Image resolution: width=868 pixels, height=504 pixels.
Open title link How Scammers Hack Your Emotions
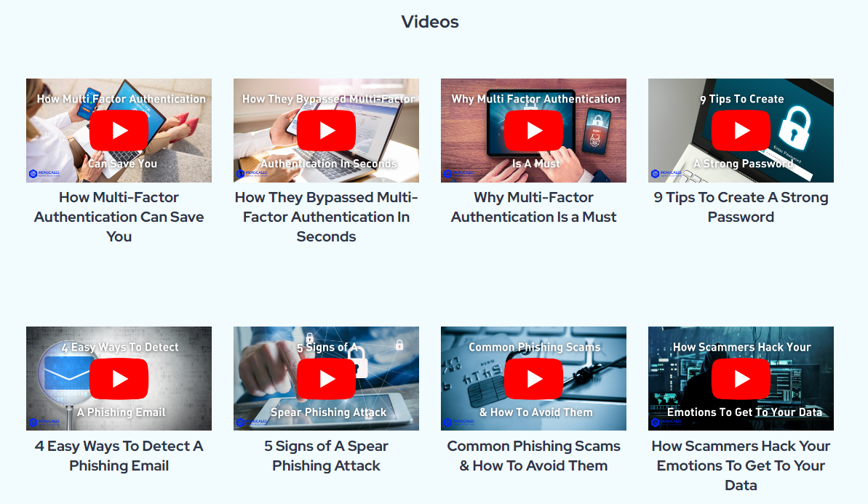click(741, 466)
